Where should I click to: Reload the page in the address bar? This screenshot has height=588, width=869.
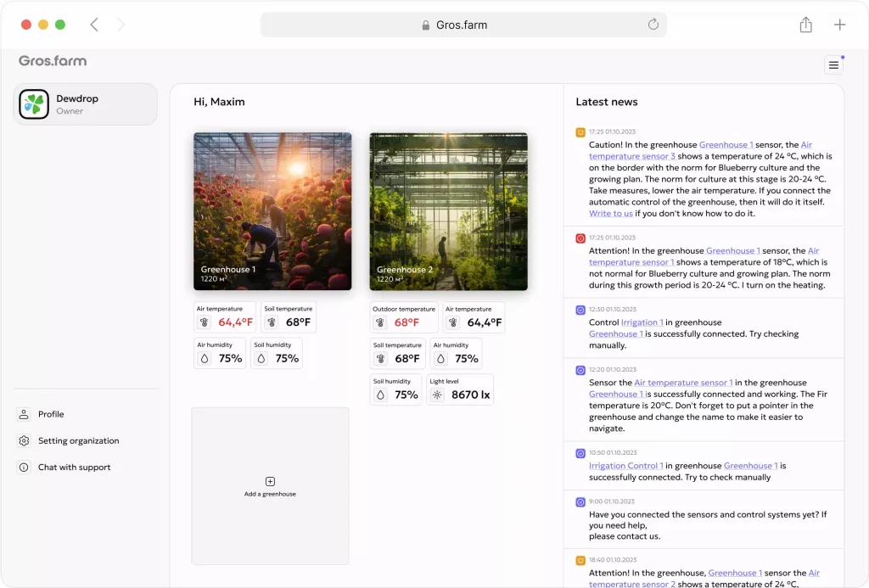[x=653, y=25]
